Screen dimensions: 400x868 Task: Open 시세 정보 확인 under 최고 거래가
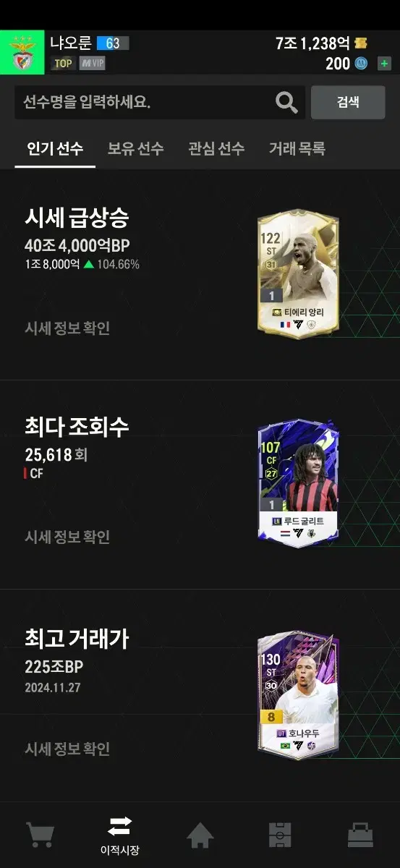[x=67, y=749]
